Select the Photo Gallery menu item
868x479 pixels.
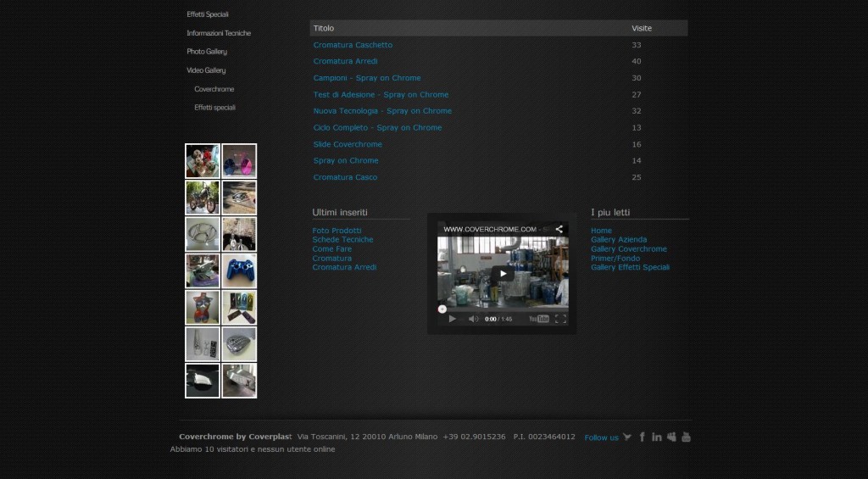(x=207, y=52)
